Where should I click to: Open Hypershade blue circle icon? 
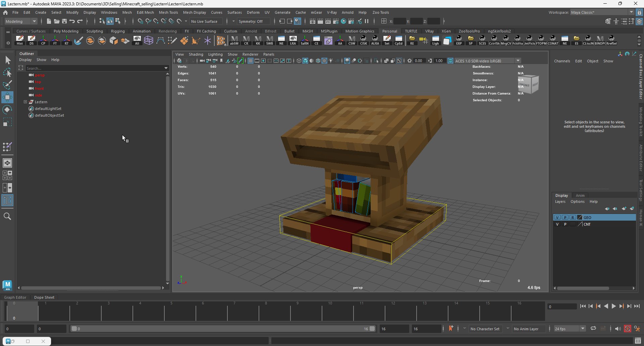pos(343,21)
